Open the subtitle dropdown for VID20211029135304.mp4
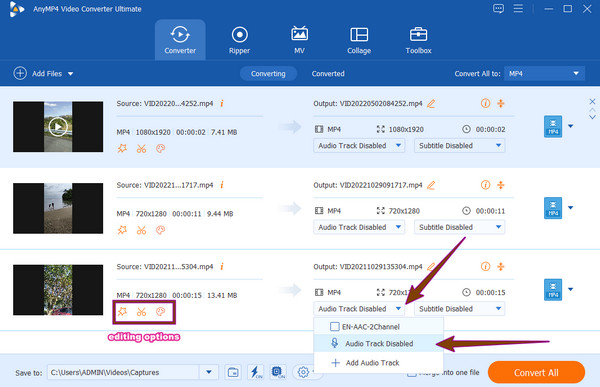Screen dimensions: 600x387 pyautogui.click(x=460, y=309)
